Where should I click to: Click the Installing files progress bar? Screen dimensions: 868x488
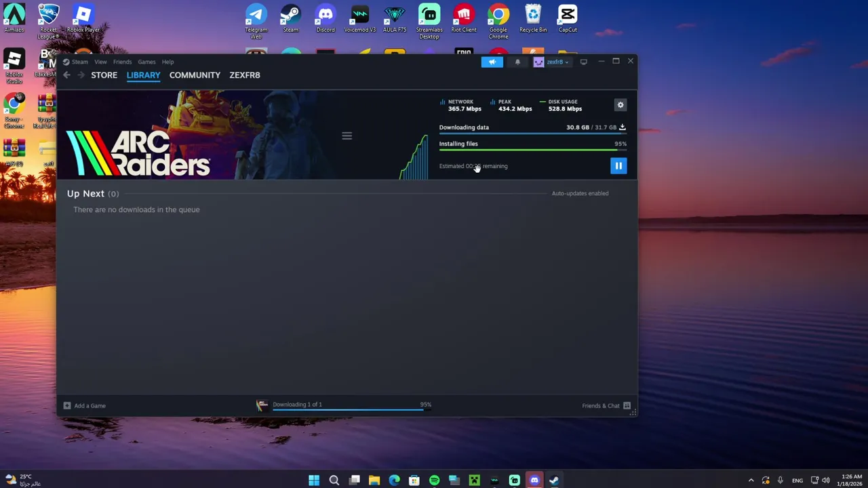tap(532, 150)
